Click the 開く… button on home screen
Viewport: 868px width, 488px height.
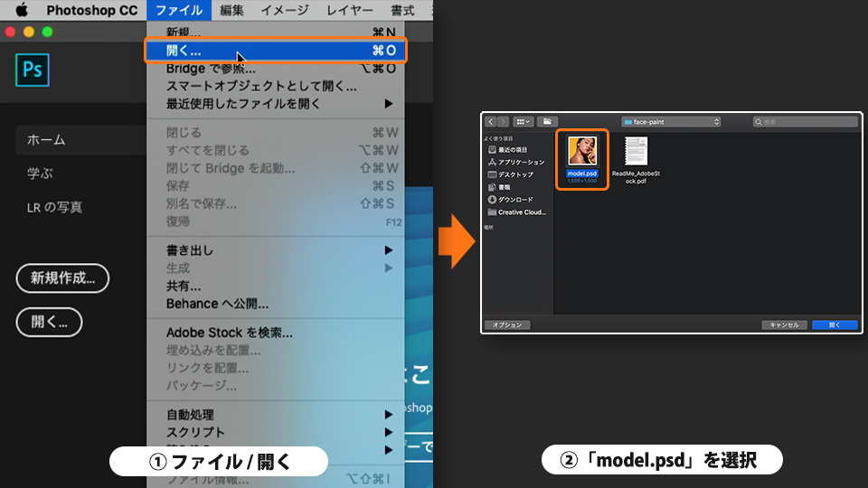(x=49, y=322)
